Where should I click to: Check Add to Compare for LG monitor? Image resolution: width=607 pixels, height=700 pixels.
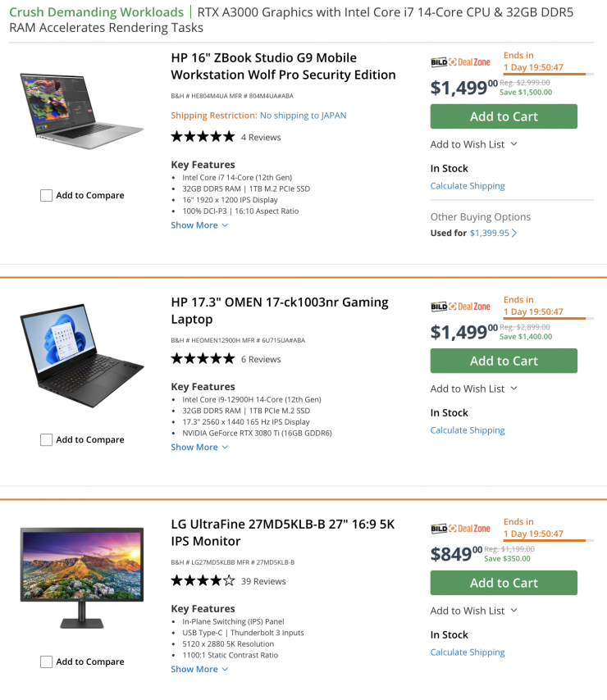[x=47, y=662]
